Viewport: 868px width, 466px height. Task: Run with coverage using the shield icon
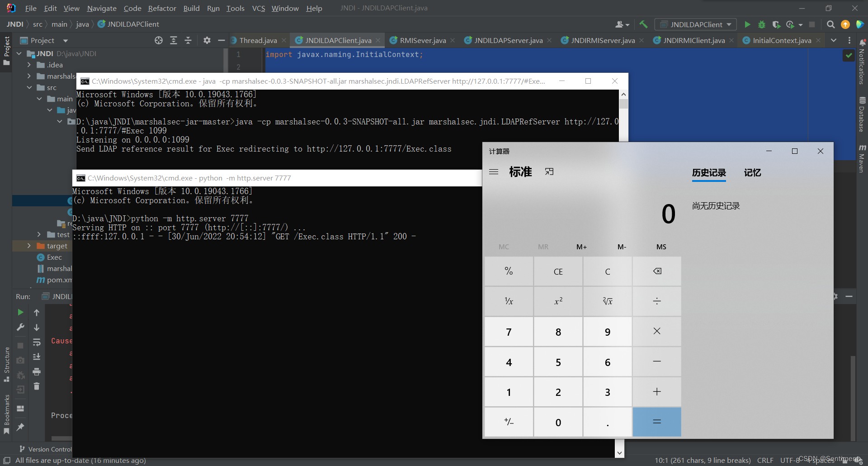coord(776,24)
